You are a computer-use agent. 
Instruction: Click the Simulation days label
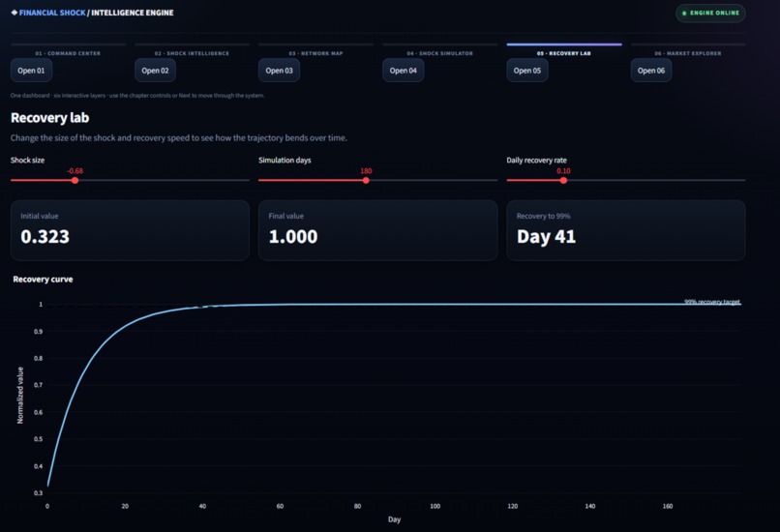click(285, 161)
